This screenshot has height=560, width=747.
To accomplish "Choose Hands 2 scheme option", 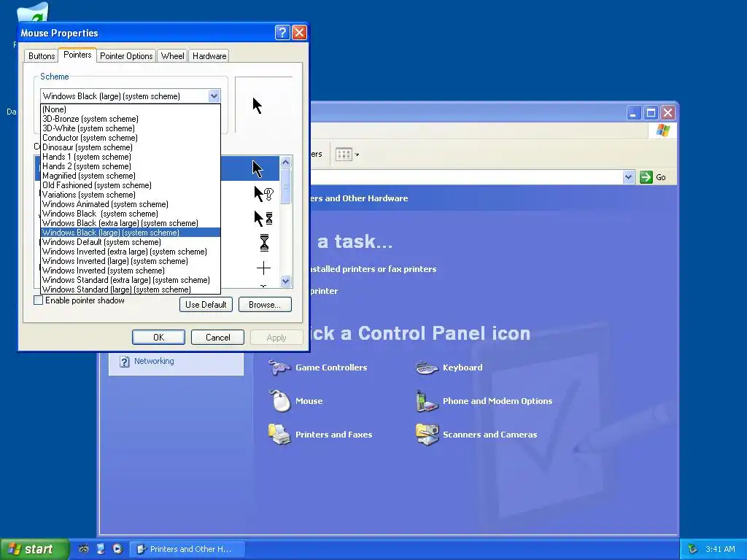I will click(x=130, y=166).
